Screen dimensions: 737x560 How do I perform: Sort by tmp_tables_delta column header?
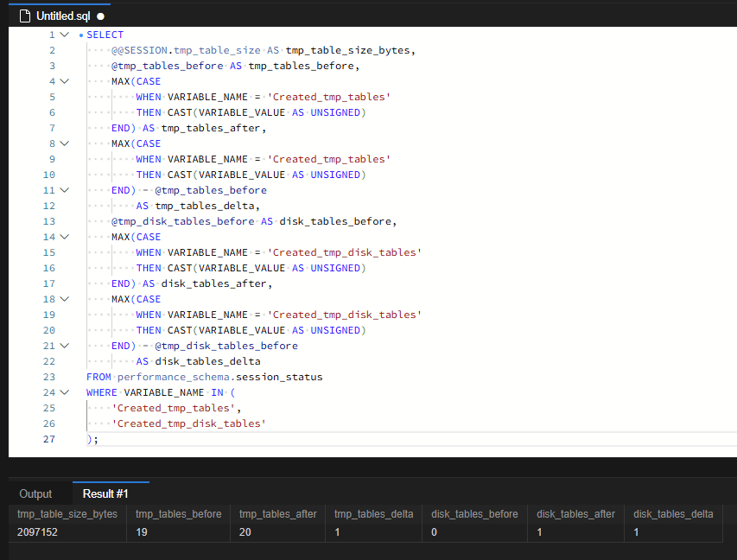(373, 514)
